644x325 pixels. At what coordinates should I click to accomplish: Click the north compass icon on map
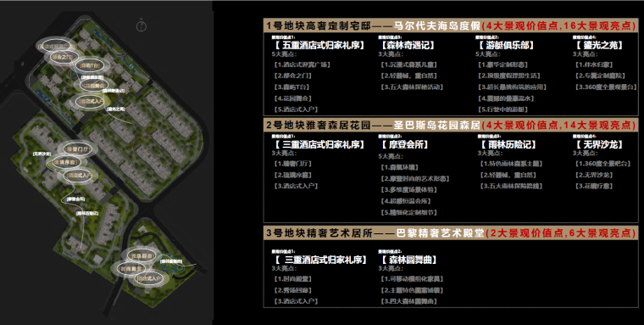point(142,26)
